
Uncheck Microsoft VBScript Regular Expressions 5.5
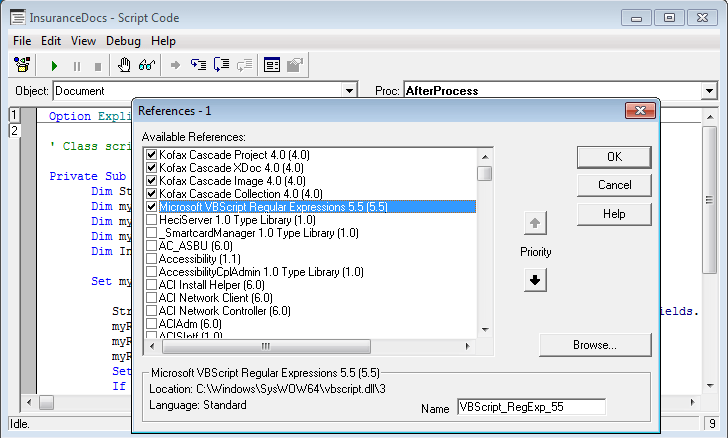click(x=152, y=207)
